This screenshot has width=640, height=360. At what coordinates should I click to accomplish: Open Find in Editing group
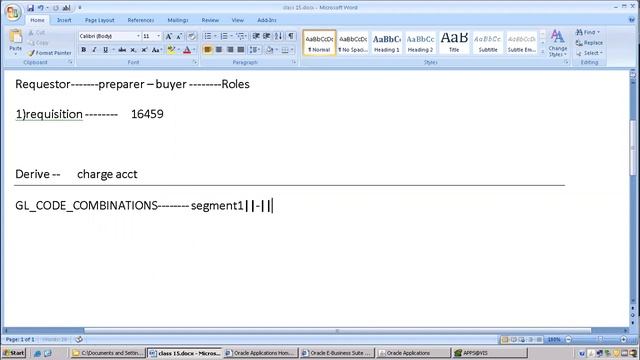pos(588,32)
